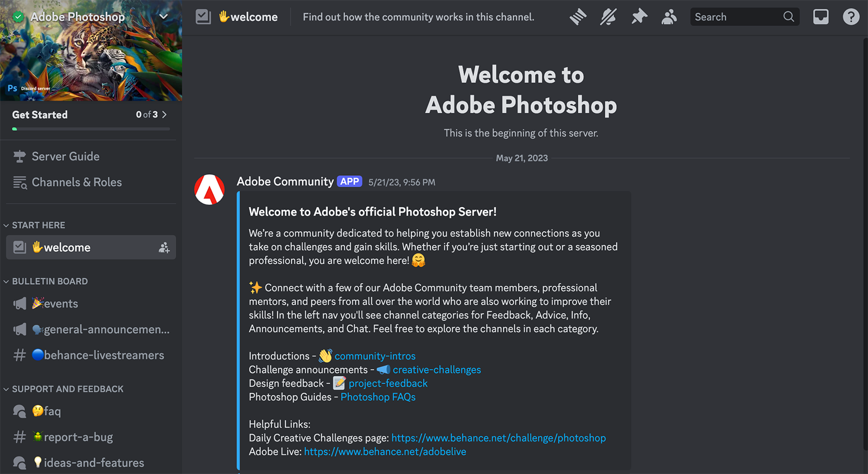Click the search magnifier icon
This screenshot has height=474, width=868.
(789, 17)
